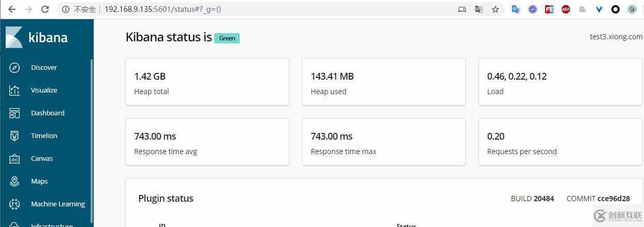Click the BUILD 20484 text

(x=532, y=199)
